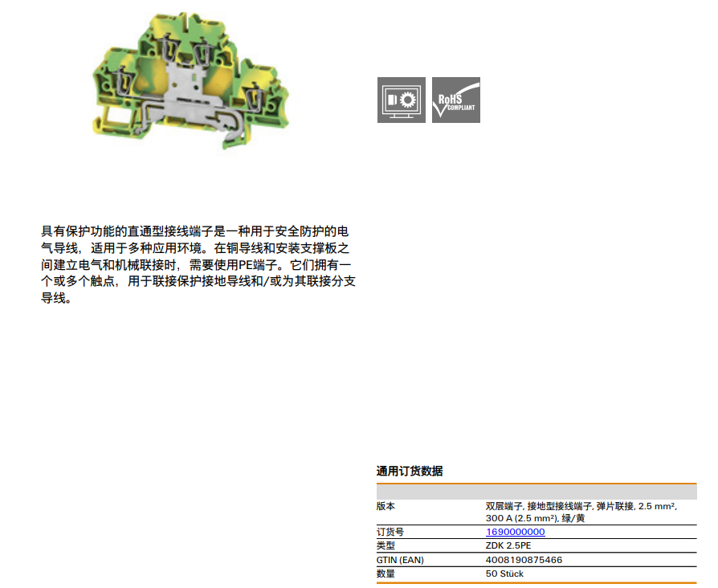Screen dimensions: 718x588
Task: Click the RoHS Compliant badge icon
Action: point(455,100)
